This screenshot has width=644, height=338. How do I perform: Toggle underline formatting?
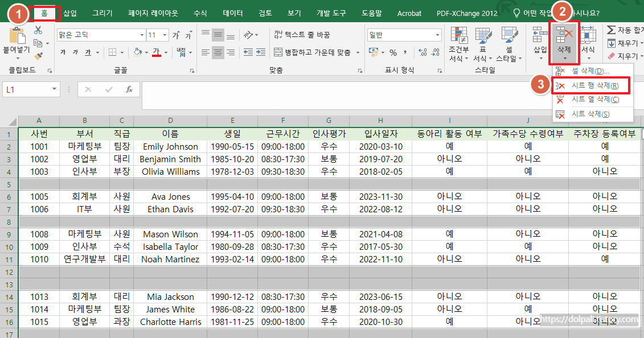coord(88,52)
